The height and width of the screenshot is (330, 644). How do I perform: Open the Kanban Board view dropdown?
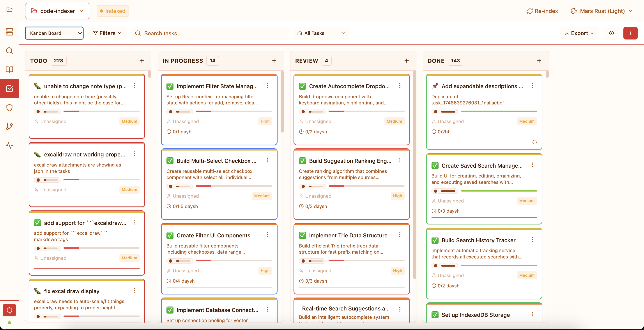pyautogui.click(x=54, y=33)
